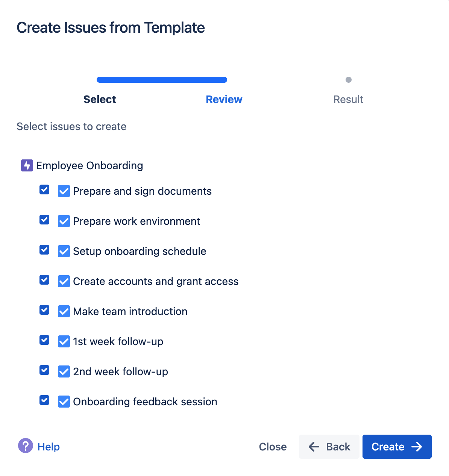Click task icon next to Setup onboarding schedule
The width and height of the screenshot is (449, 476).
coord(64,251)
